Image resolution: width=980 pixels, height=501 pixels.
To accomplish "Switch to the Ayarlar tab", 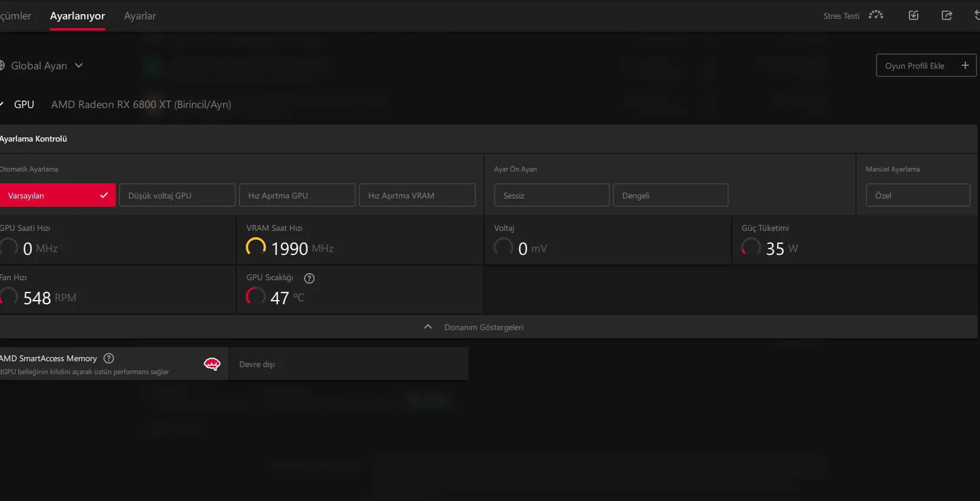I will (140, 16).
